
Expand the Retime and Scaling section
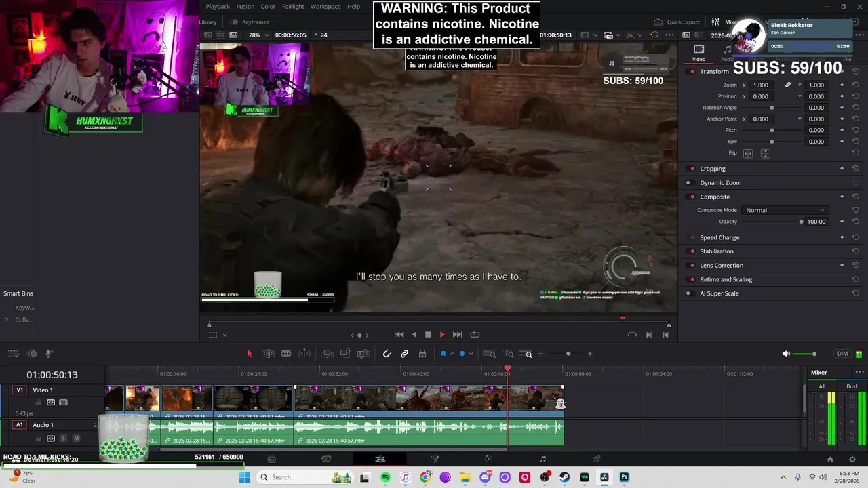(x=726, y=279)
